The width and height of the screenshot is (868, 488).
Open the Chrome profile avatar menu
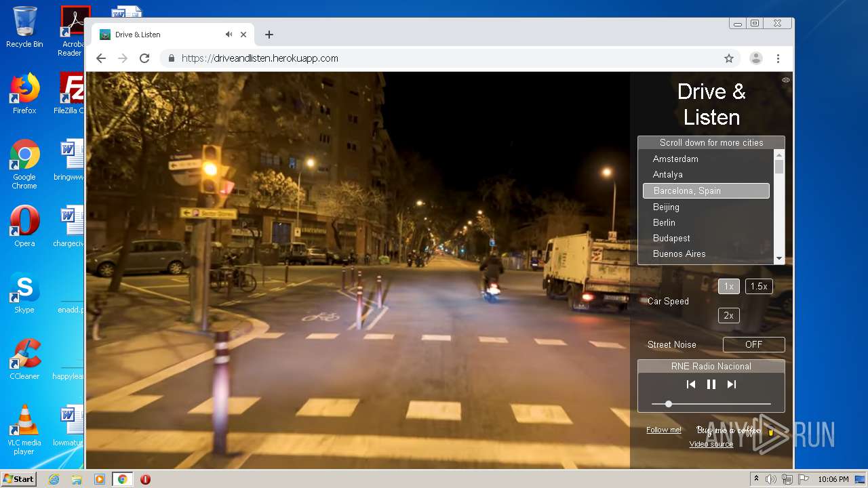(755, 58)
